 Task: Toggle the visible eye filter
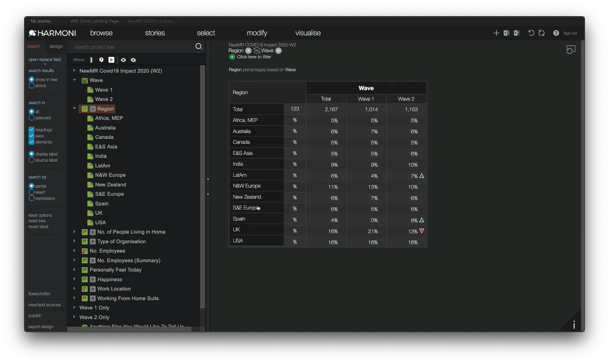click(x=123, y=60)
